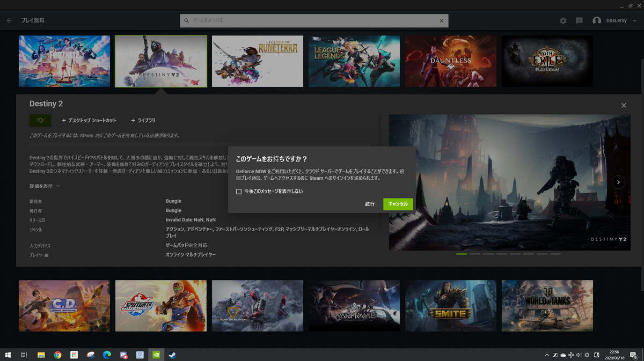Select the Destiny 2 game tile
Viewport: 644px width, 361px height.
tap(161, 61)
